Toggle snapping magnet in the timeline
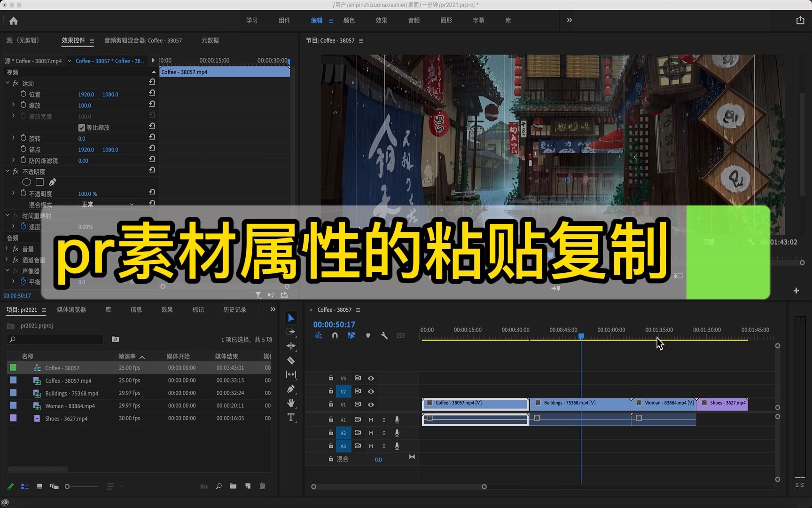This screenshot has width=812, height=508. tap(335, 335)
